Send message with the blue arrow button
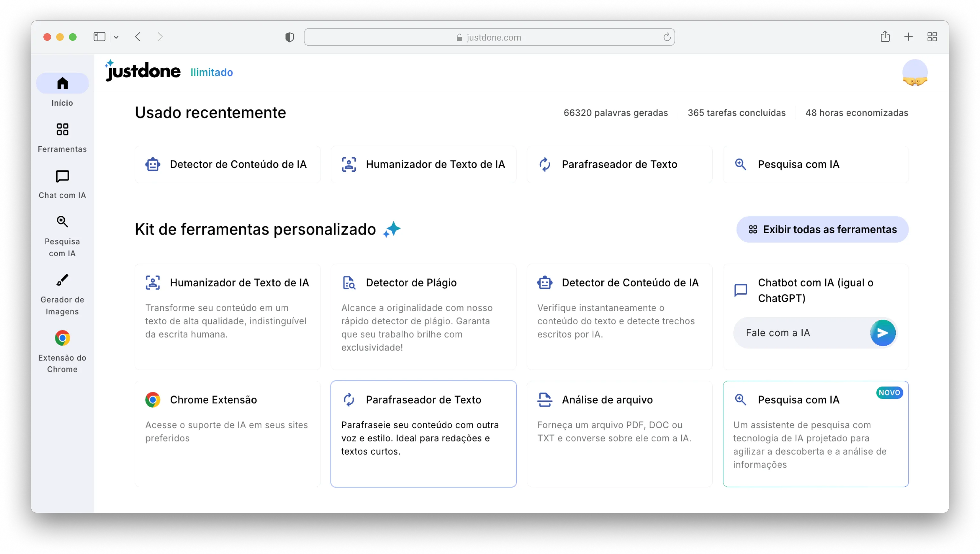This screenshot has height=554, width=980. click(883, 333)
